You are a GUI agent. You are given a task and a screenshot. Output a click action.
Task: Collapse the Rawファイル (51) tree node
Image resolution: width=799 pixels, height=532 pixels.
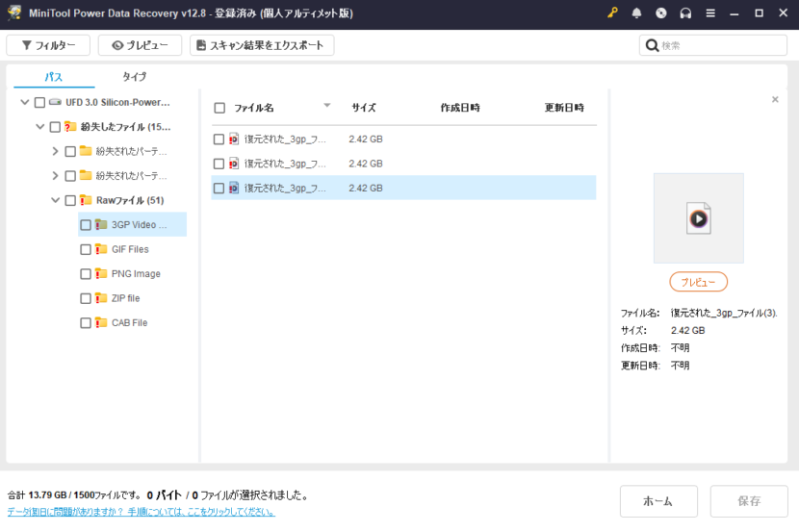click(x=55, y=200)
